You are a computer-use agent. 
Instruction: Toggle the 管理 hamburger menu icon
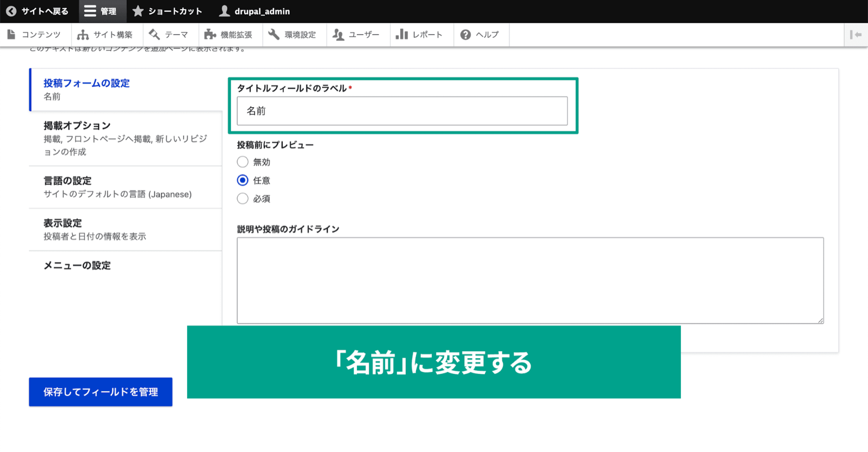pos(90,11)
